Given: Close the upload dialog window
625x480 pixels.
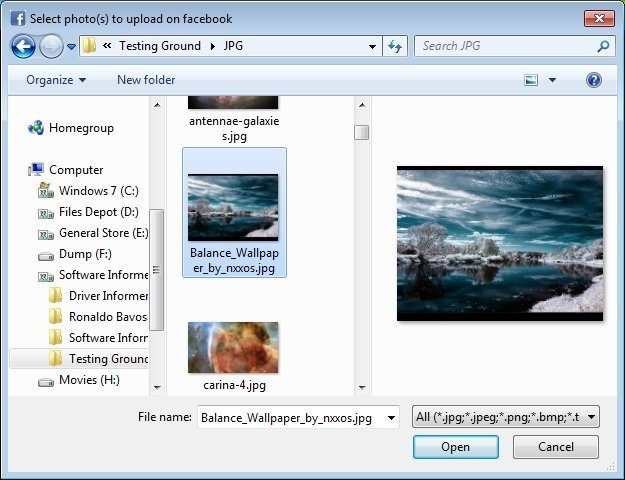Looking at the screenshot, I should (599, 18).
